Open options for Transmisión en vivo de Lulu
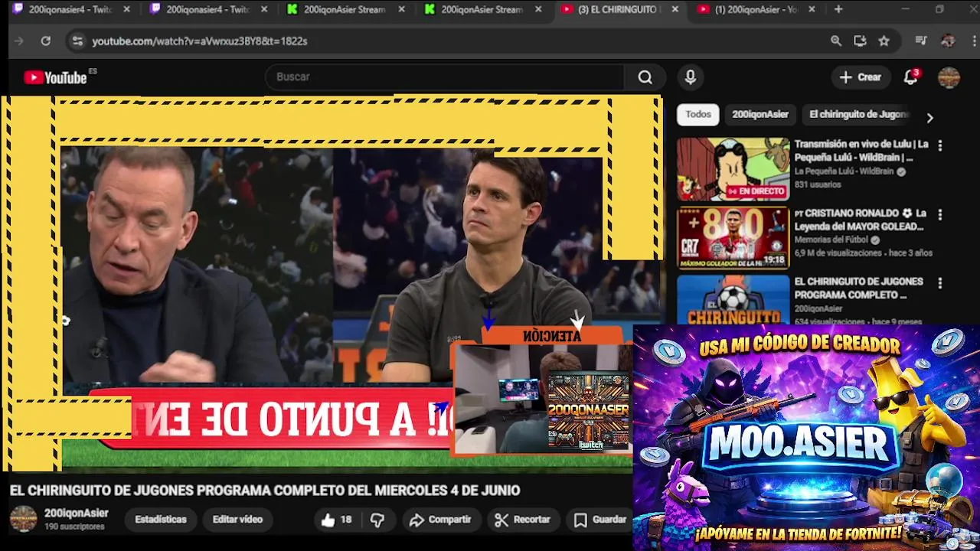 click(x=939, y=145)
